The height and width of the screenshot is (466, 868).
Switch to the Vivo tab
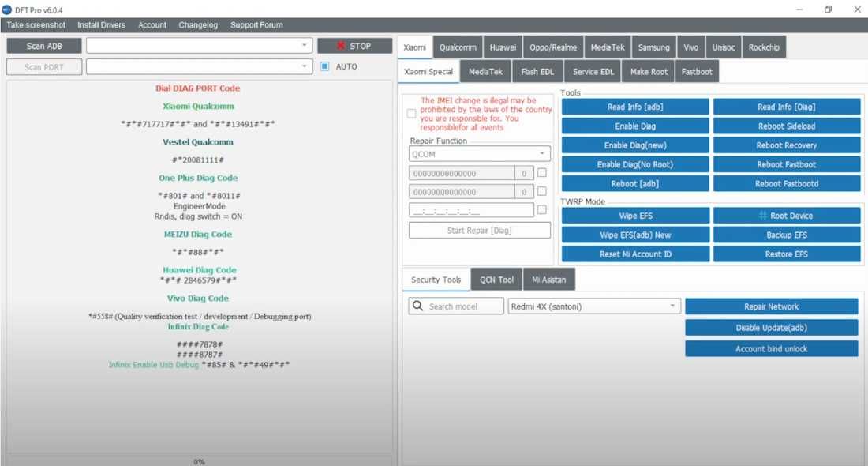[691, 47]
